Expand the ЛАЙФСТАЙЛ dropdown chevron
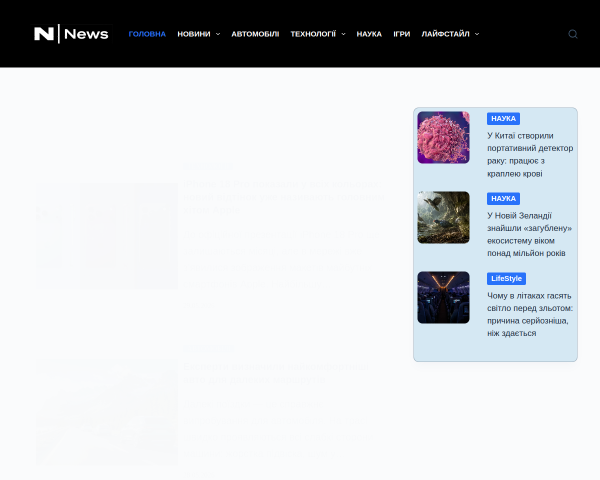 [477, 34]
